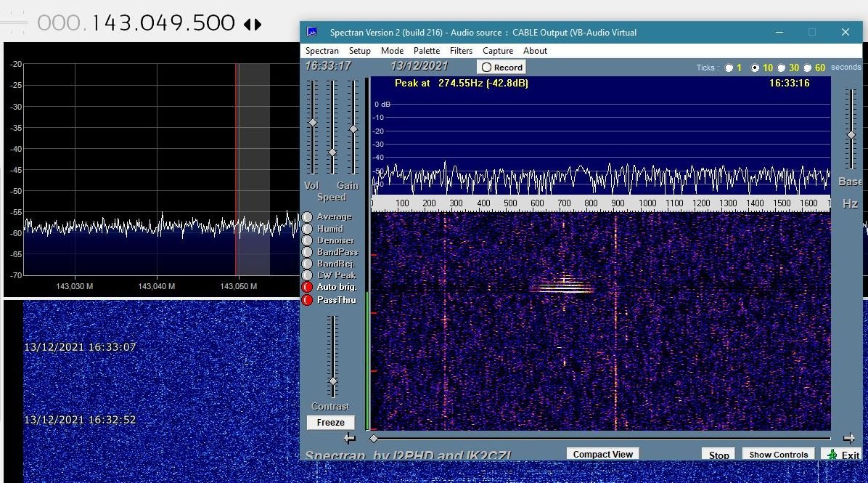Screen dimensions: 868x483
Task: Open the Filters menu
Action: pos(461,51)
